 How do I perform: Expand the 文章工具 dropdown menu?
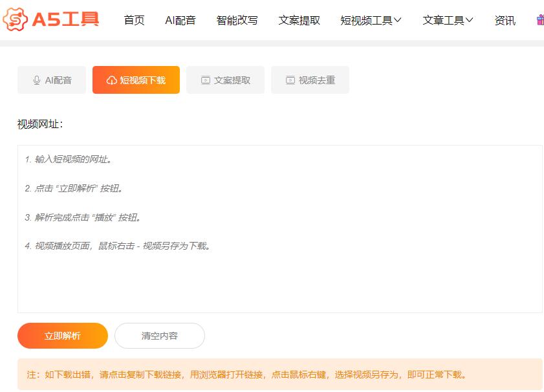(448, 20)
